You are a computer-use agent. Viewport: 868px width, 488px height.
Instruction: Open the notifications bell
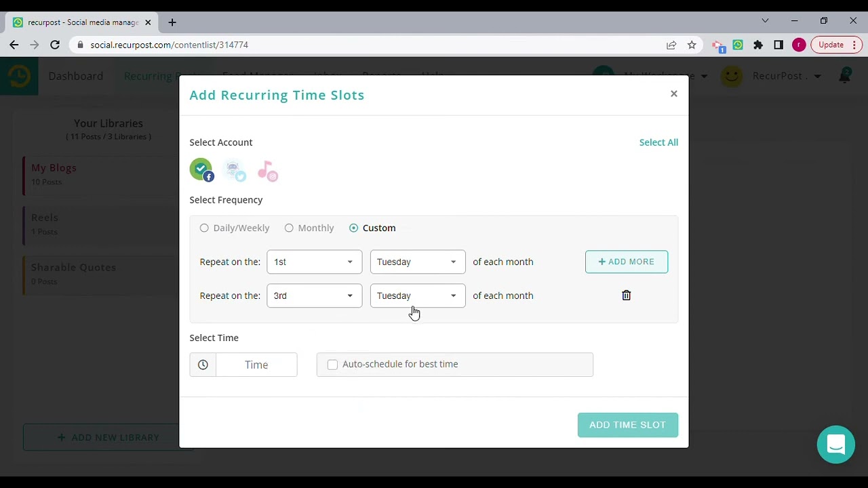(845, 75)
